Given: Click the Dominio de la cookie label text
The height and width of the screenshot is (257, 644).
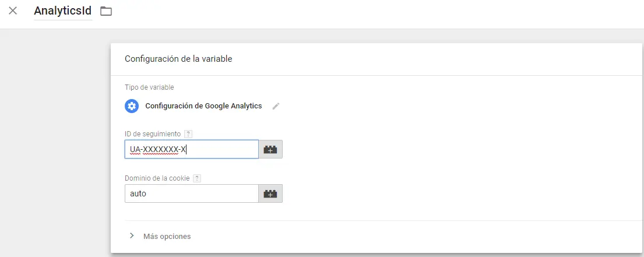Looking at the screenshot, I should coord(157,178).
